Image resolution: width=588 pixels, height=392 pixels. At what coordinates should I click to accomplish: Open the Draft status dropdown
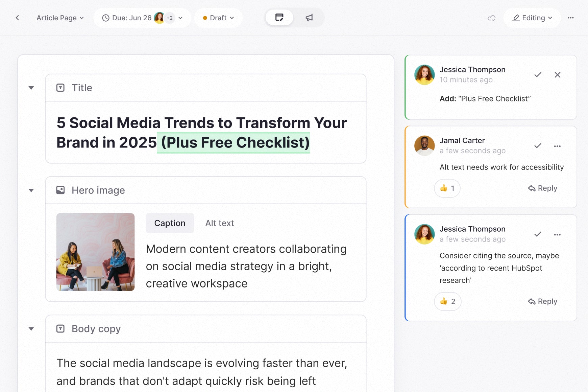(x=218, y=18)
